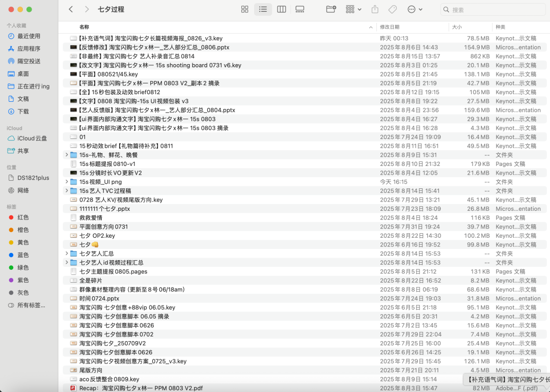This screenshot has width=550, height=392.
Task: Filter by the 蓝色 tag
Action: pos(23,255)
